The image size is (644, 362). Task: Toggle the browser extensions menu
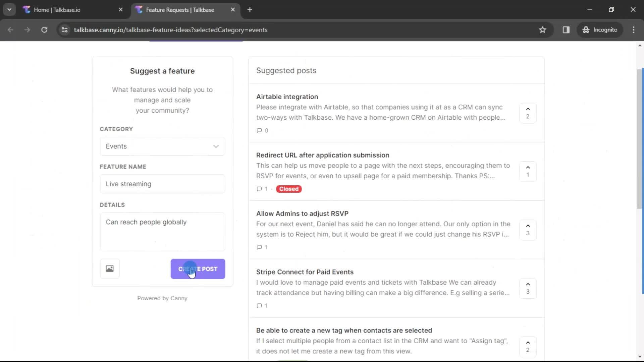click(567, 29)
